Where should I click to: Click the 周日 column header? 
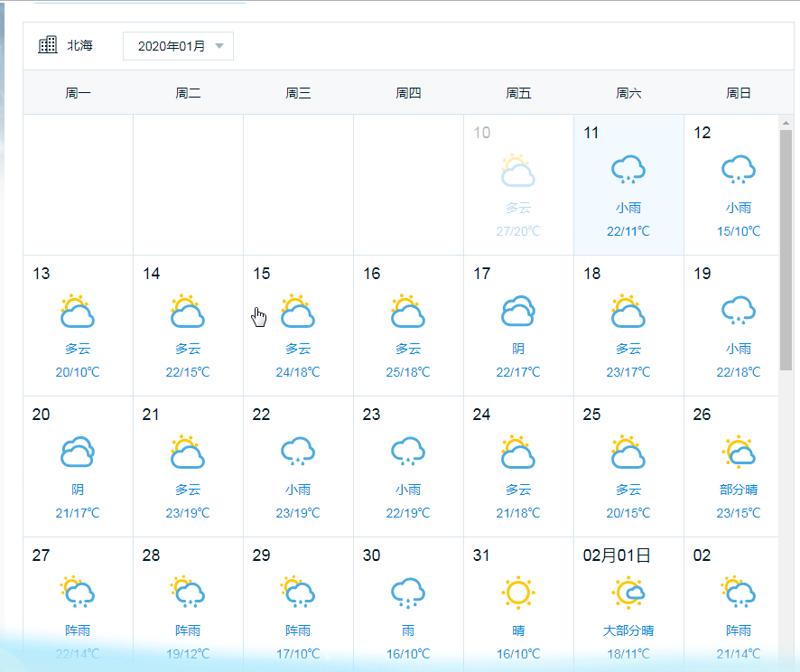coord(739,93)
